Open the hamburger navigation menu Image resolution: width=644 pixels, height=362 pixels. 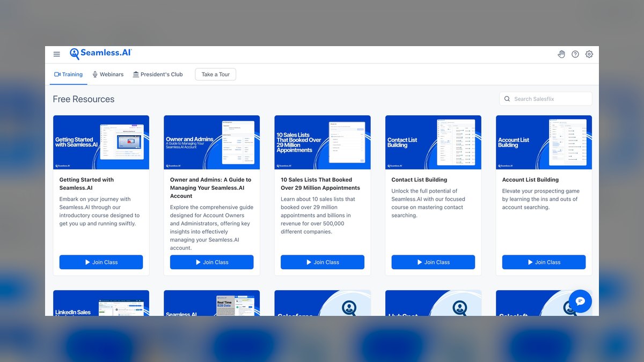point(57,54)
